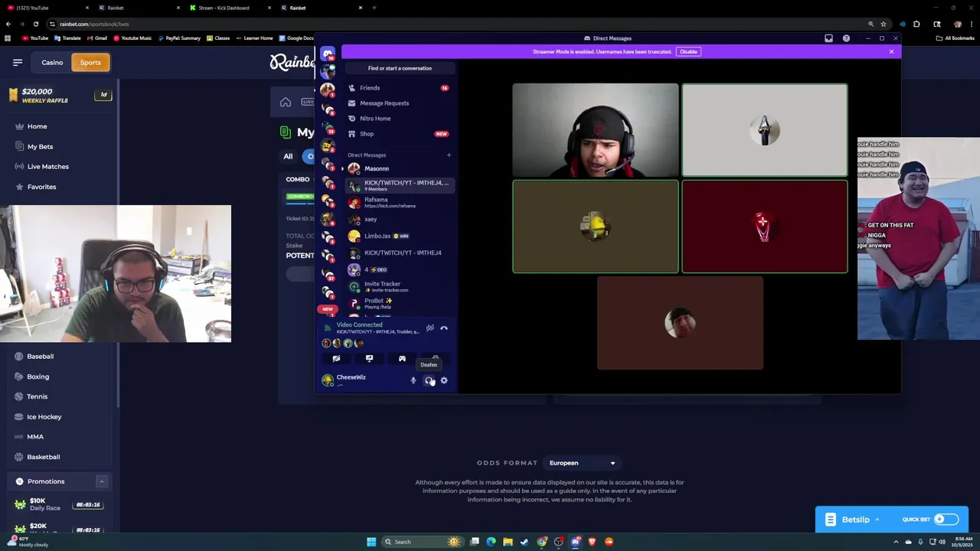
Task: Turn on camera in voice panel
Action: click(x=336, y=358)
